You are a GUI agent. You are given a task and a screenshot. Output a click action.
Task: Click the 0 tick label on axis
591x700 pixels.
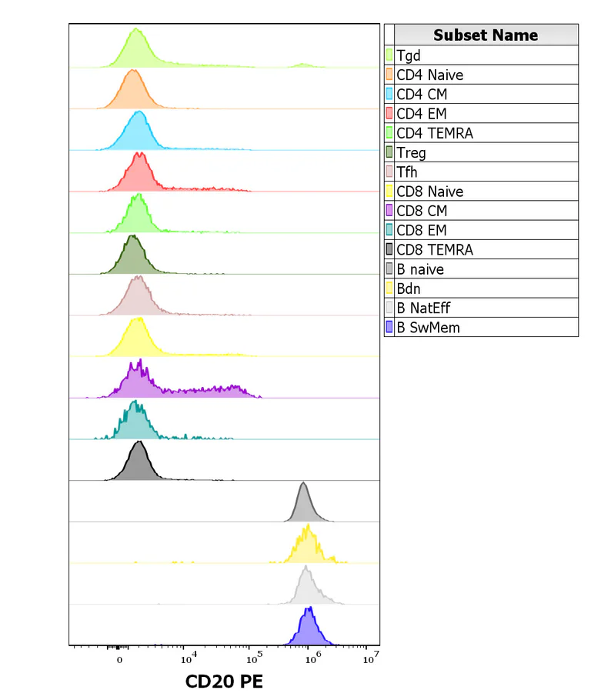point(119,660)
